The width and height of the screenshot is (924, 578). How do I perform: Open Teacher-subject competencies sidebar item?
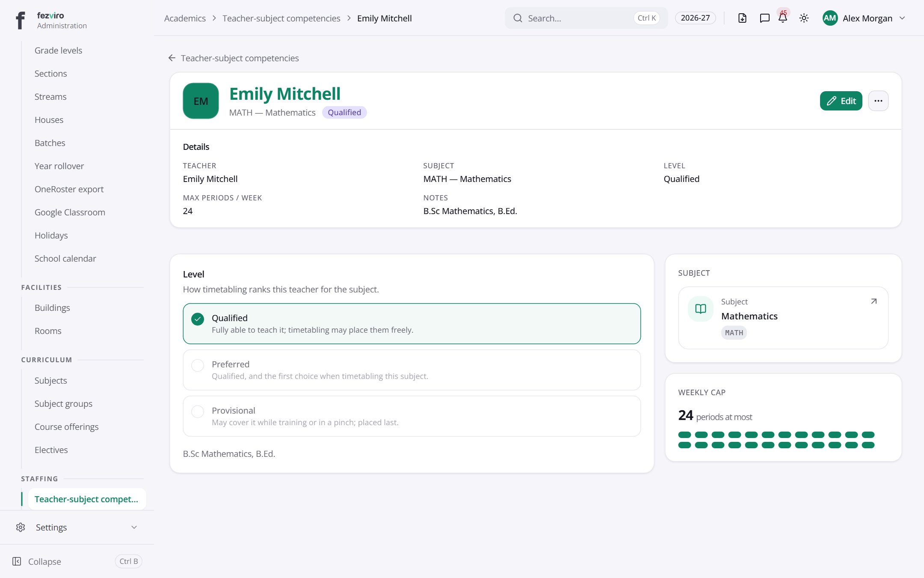[87, 499]
